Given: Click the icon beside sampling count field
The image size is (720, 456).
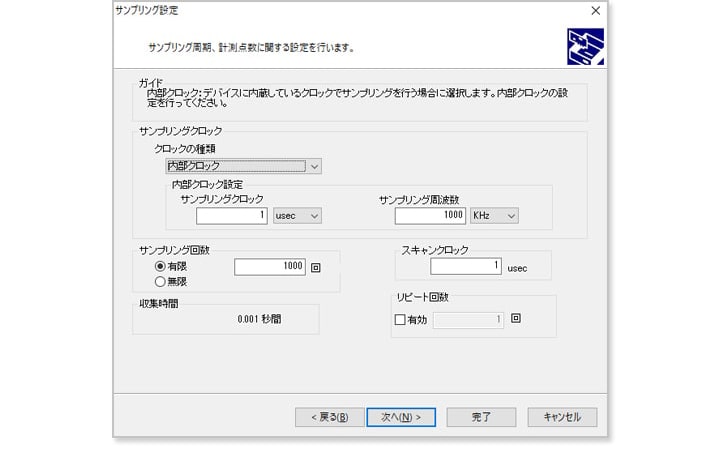Looking at the screenshot, I should click(316, 267).
